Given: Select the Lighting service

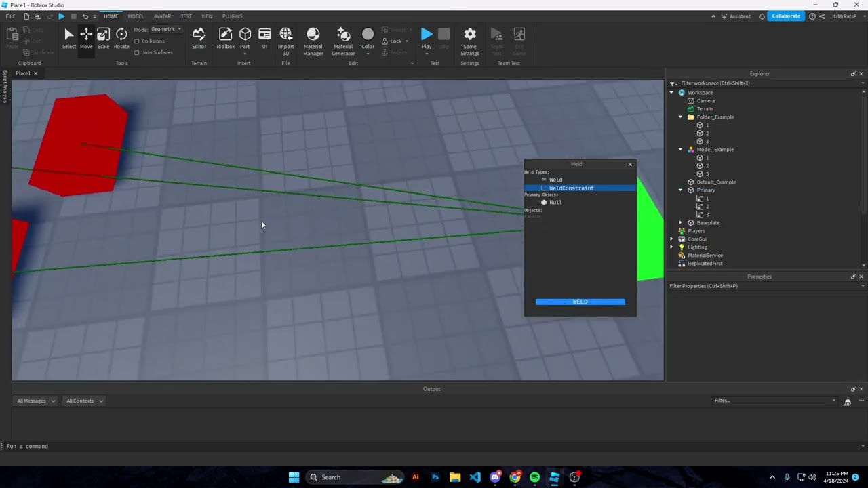Looking at the screenshot, I should tap(697, 247).
